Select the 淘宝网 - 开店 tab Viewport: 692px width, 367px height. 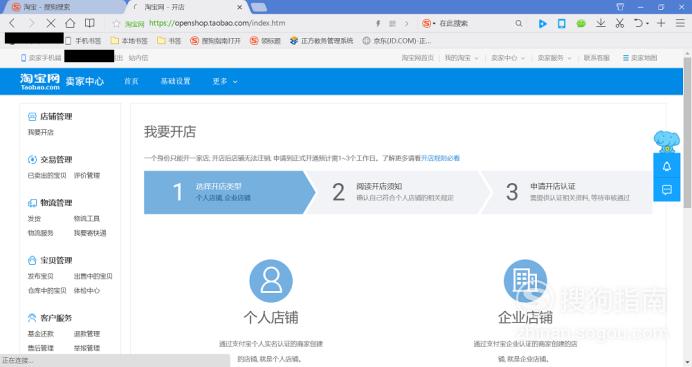(185, 7)
